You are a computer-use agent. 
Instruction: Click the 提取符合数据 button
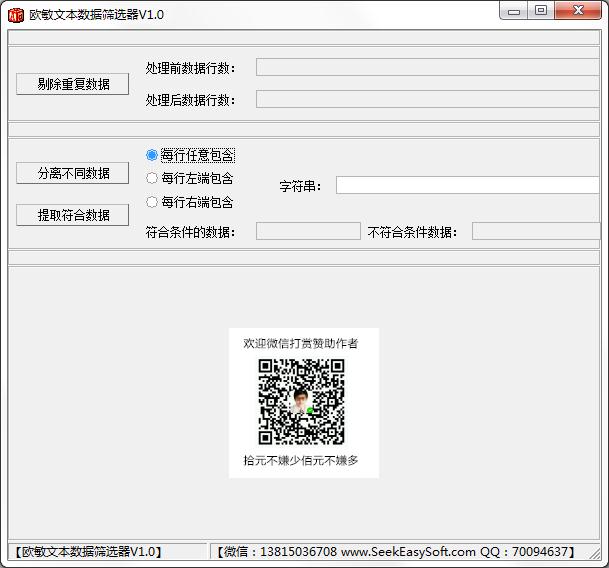click(72, 215)
